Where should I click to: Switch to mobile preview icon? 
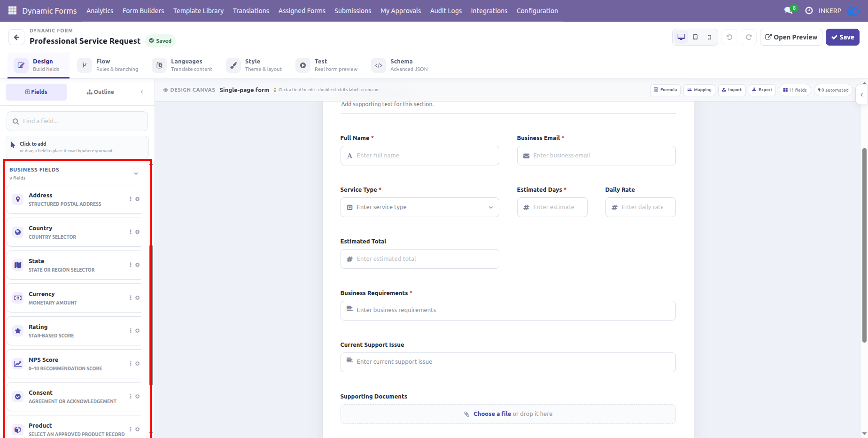(x=709, y=37)
